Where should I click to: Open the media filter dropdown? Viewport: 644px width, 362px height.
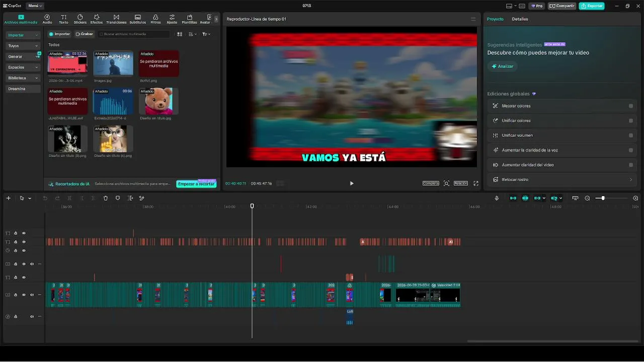pyautogui.click(x=206, y=34)
